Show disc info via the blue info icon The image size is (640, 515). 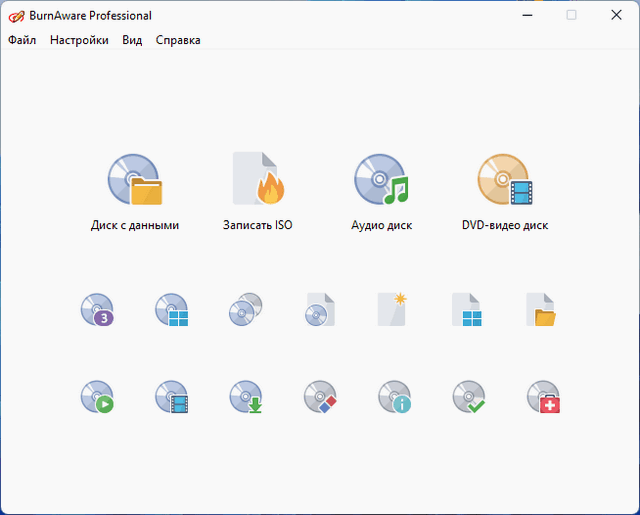coord(393,397)
